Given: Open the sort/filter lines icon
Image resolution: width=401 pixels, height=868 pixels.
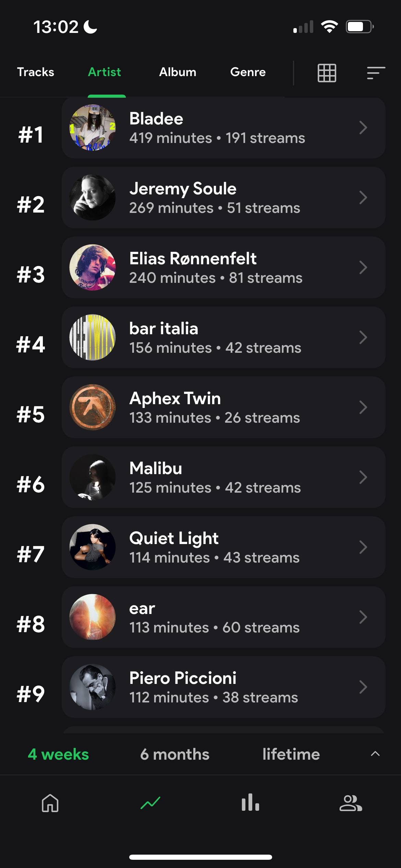Looking at the screenshot, I should coord(376,73).
